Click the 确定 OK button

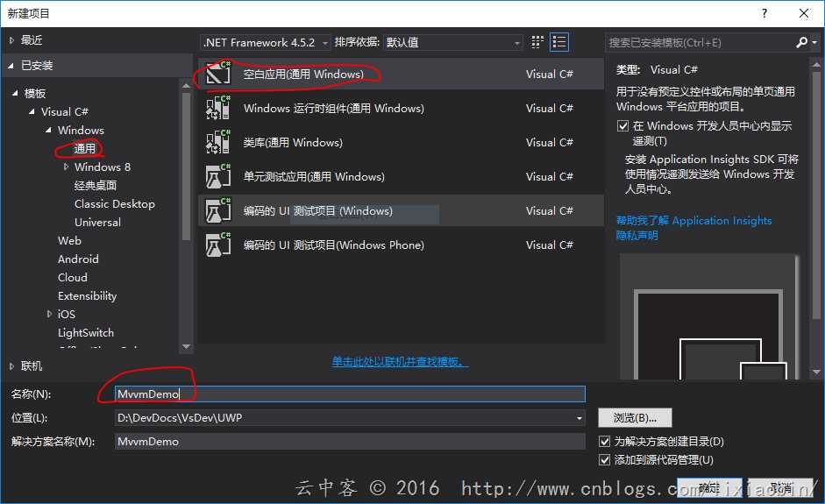709,487
